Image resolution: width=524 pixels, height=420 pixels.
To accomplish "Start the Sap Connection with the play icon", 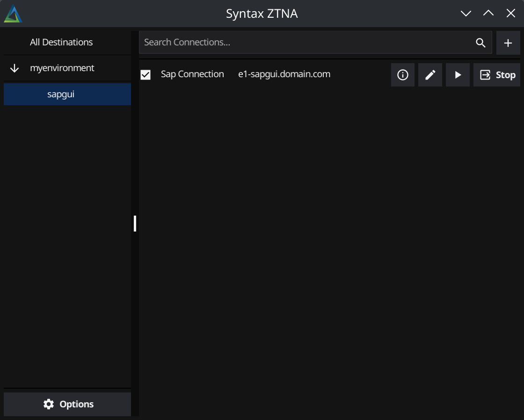I will [x=458, y=75].
